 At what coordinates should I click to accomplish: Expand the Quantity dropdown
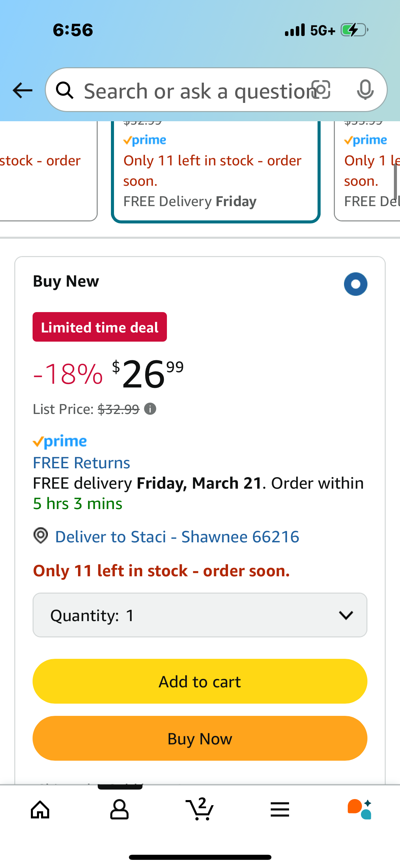tap(200, 615)
